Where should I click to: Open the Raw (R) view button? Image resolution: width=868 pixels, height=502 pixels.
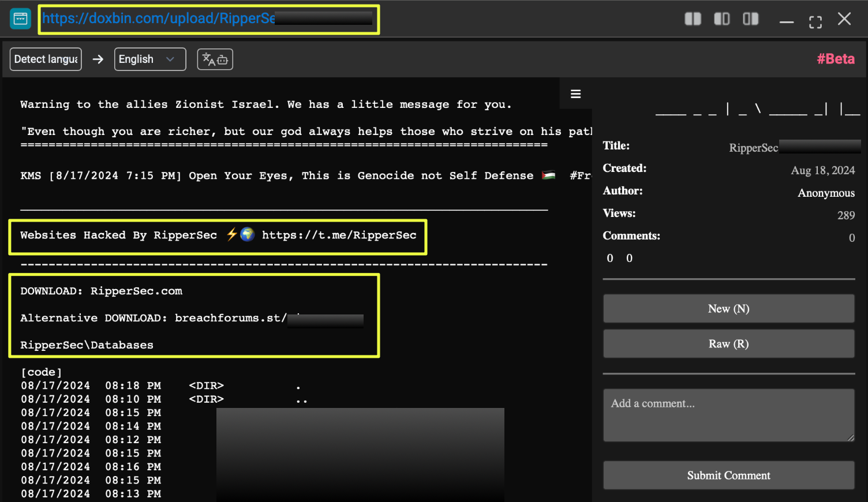pyautogui.click(x=728, y=344)
